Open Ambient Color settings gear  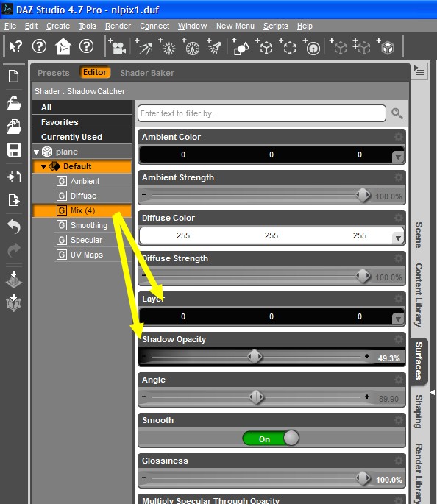(399, 137)
